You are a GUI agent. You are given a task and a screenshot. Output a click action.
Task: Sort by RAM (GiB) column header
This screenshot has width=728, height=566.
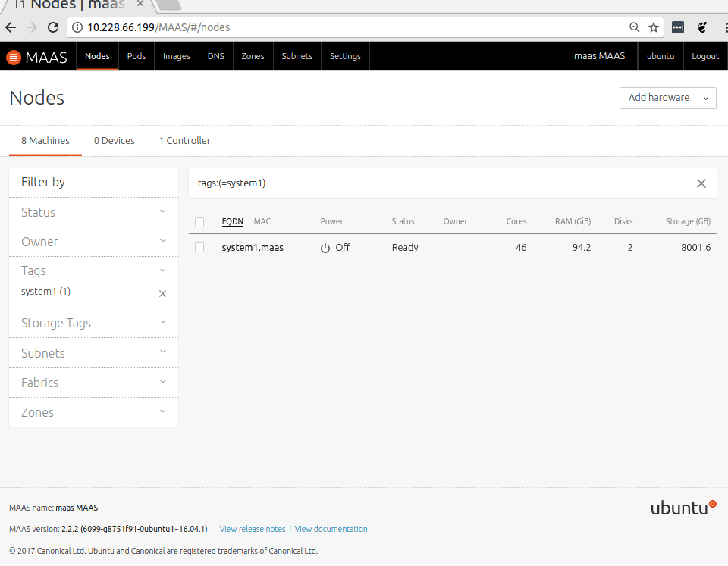[x=573, y=222]
